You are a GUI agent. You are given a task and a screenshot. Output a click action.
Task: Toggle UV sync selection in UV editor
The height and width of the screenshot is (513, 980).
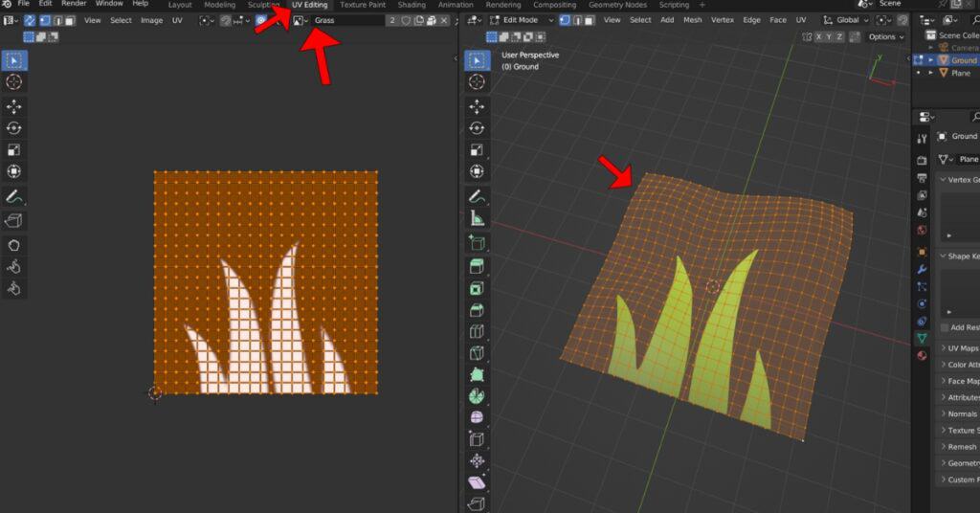coord(30,21)
